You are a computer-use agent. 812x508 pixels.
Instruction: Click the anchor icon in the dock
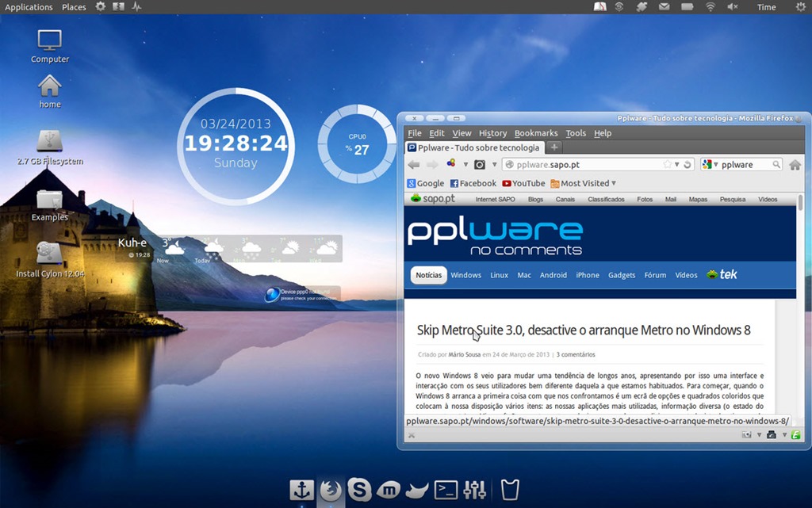(301, 490)
